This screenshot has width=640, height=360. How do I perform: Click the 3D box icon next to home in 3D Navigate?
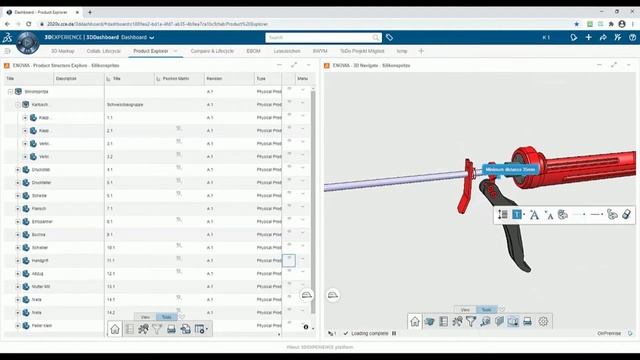[x=429, y=322]
